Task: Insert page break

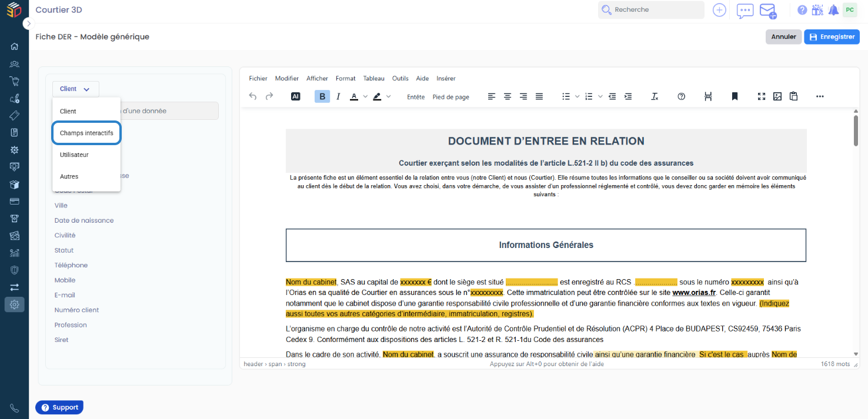Action: 708,96
